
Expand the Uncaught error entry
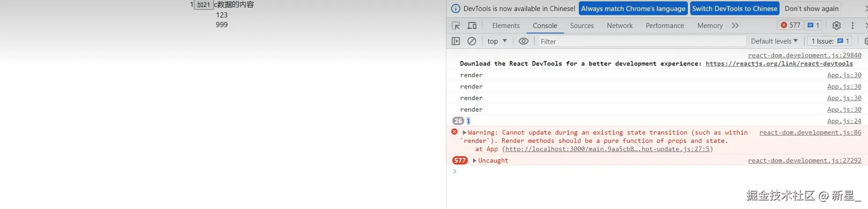tap(474, 160)
